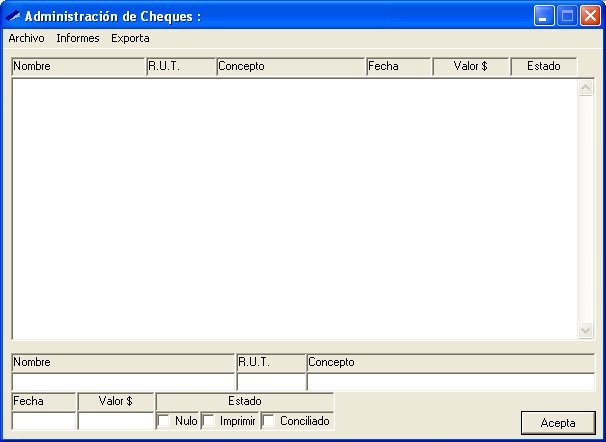
Task: Enable the Nulo checkbox
Action: click(165, 422)
